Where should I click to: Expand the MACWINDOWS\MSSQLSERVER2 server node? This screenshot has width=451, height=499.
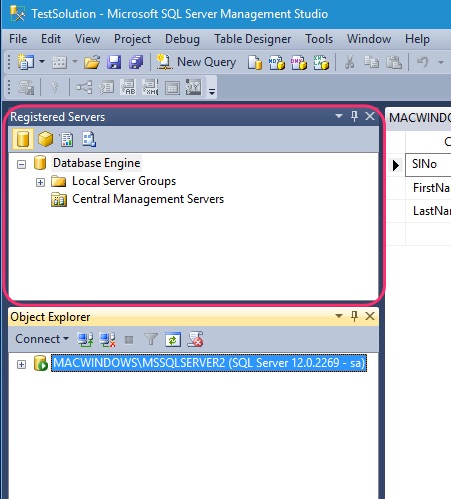coord(21,364)
